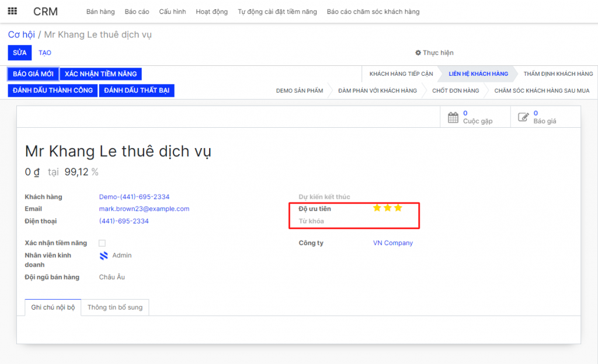
Task: Click the TẠO button
Action: 44,52
